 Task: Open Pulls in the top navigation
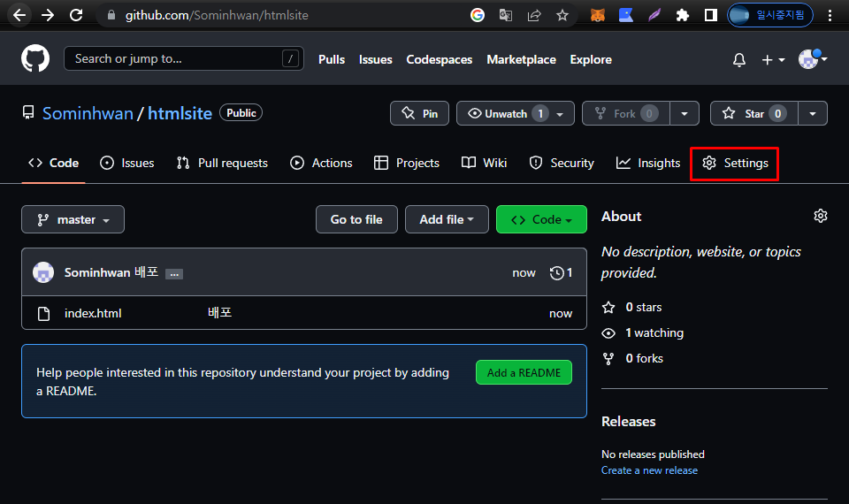[332, 59]
